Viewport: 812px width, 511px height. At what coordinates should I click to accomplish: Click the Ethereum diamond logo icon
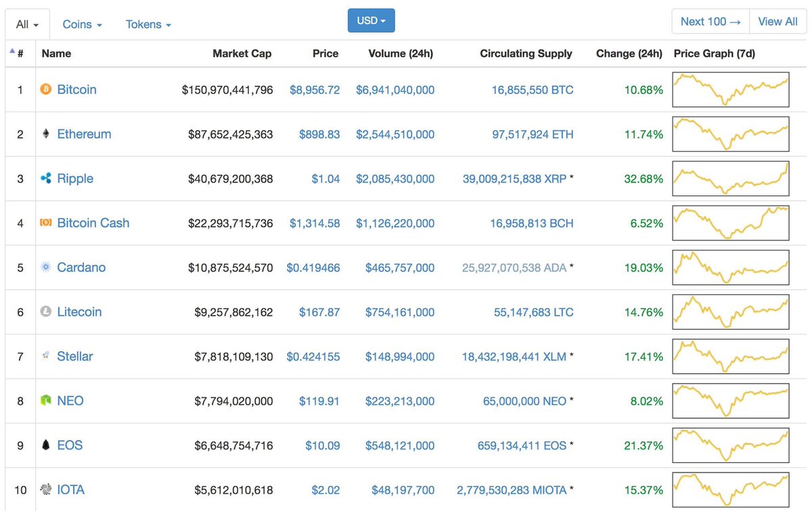[46, 134]
